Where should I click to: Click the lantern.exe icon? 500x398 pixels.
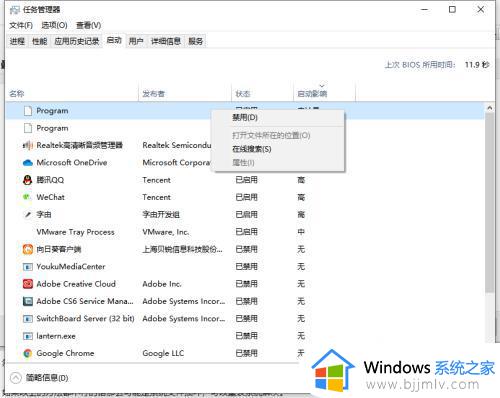tap(28, 336)
